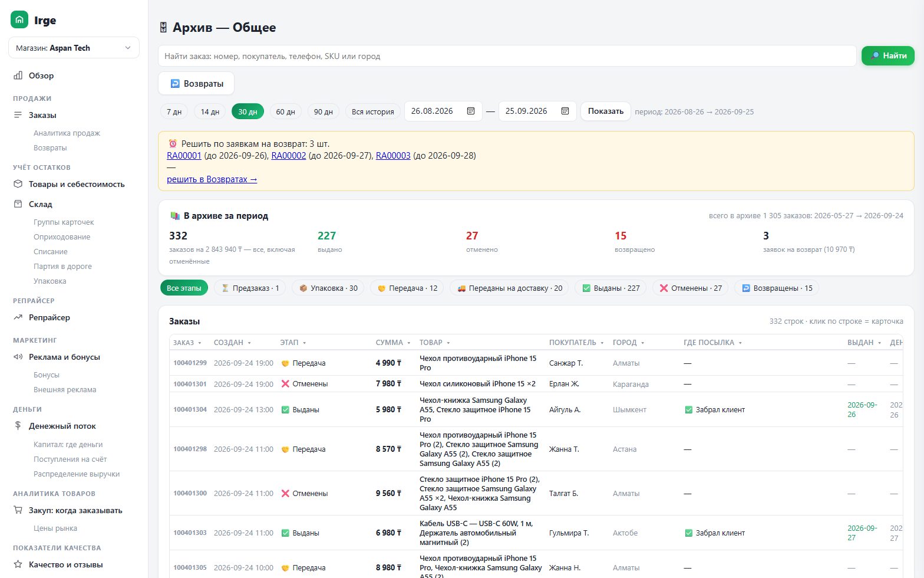Select the 7 дн period chip
Image resolution: width=924 pixels, height=578 pixels.
tap(174, 111)
